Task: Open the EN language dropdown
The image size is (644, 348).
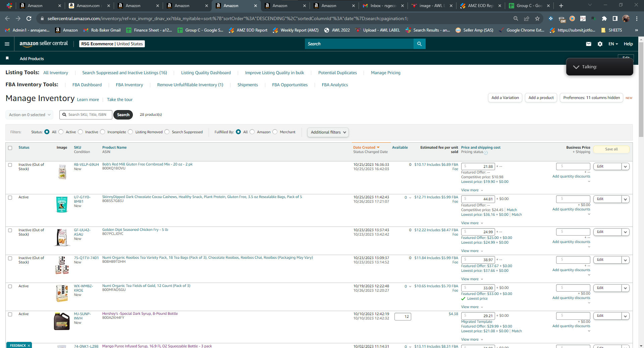Action: [613, 44]
